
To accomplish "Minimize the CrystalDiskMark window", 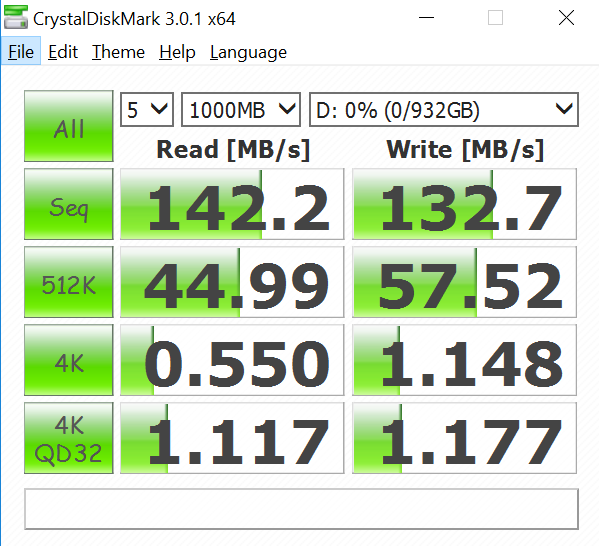I will pyautogui.click(x=426, y=18).
